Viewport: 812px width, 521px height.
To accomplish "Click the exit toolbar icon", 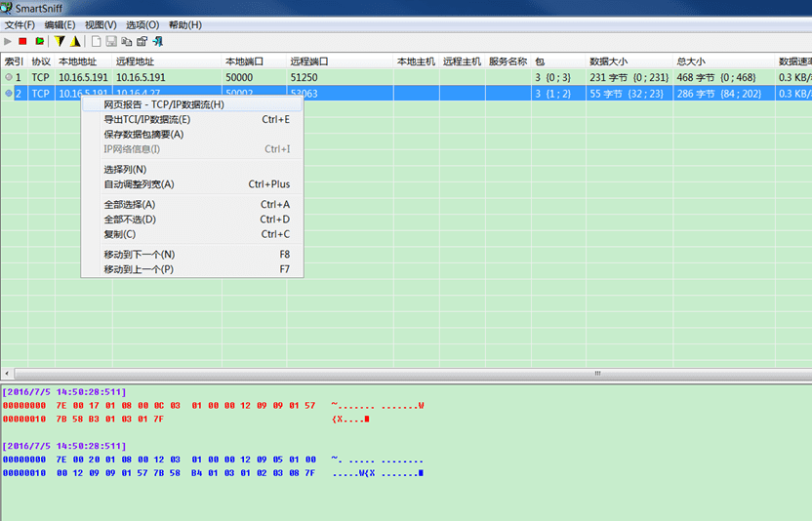I will pyautogui.click(x=158, y=41).
